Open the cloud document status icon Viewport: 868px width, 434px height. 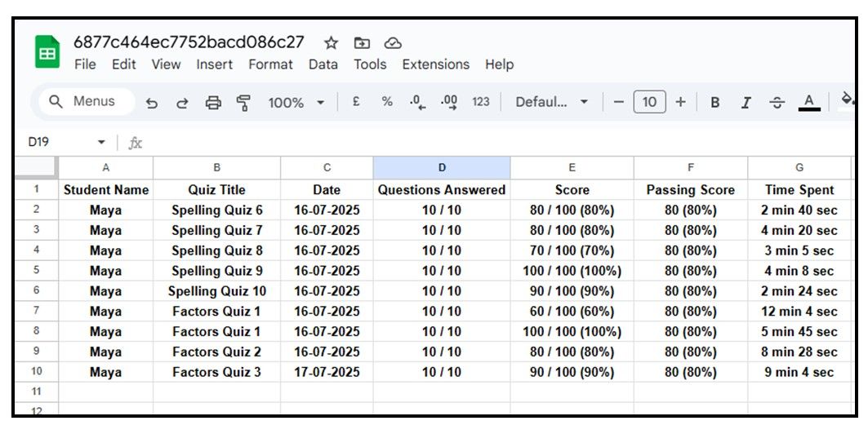point(393,42)
